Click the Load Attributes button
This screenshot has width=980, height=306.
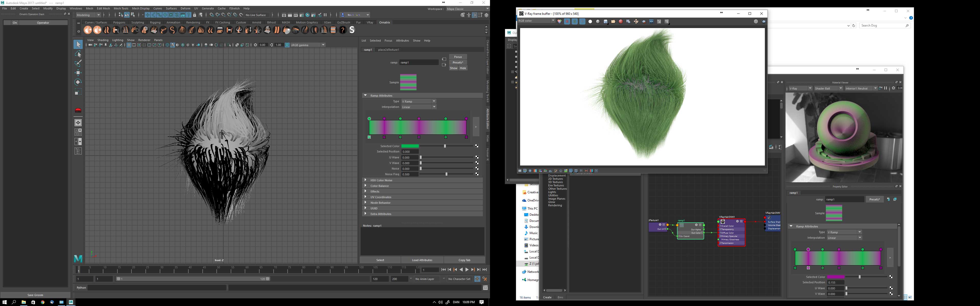[x=422, y=260]
